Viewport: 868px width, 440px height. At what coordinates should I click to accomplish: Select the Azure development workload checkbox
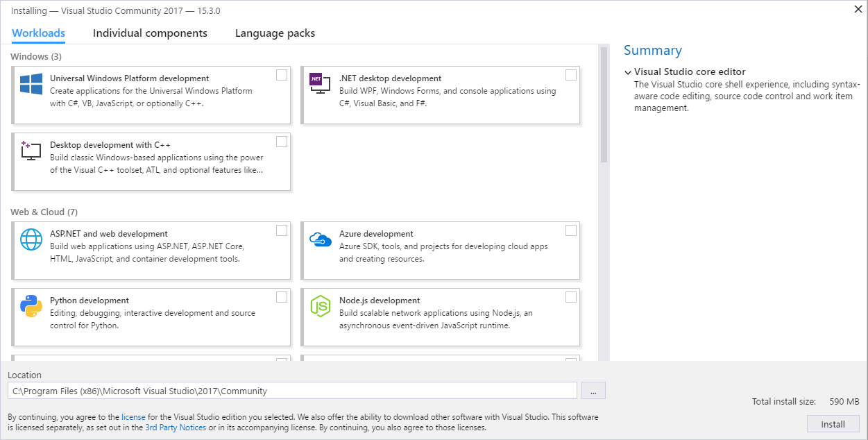[x=570, y=230]
